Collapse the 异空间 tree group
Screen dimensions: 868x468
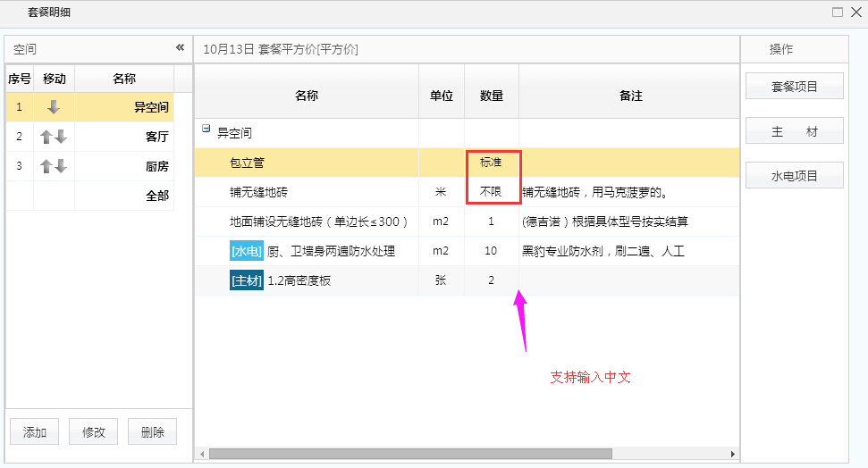206,130
